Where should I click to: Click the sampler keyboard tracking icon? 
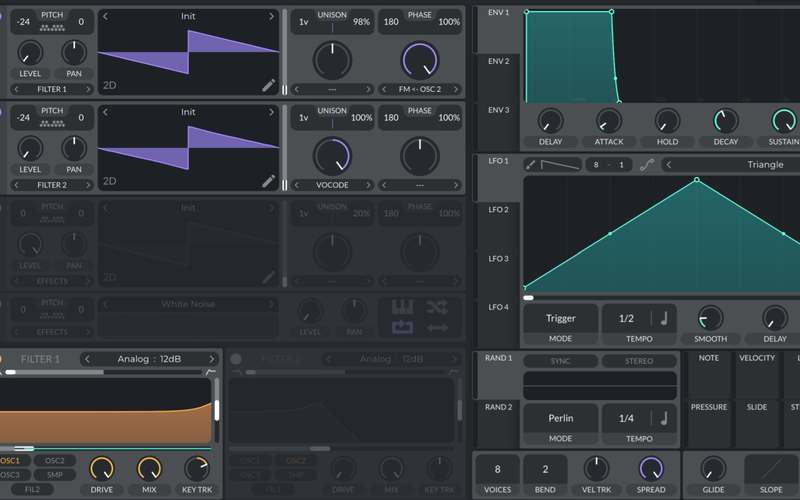click(402, 307)
